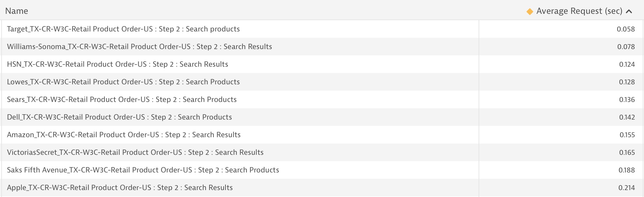Toggle the sort arrow beside Average Request

[x=629, y=12]
